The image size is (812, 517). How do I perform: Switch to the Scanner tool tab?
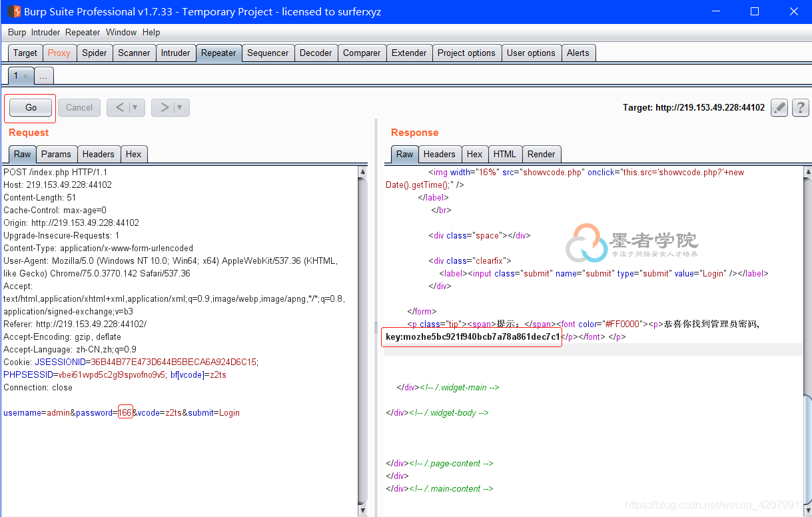point(134,53)
